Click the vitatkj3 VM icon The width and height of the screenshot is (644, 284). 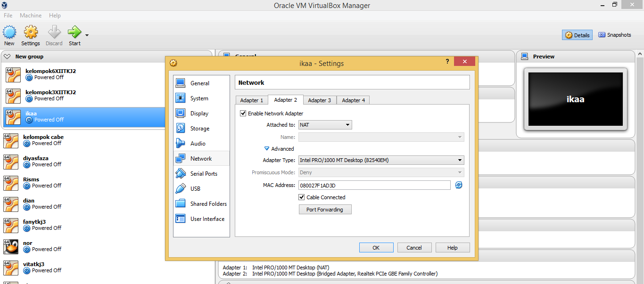(11, 268)
